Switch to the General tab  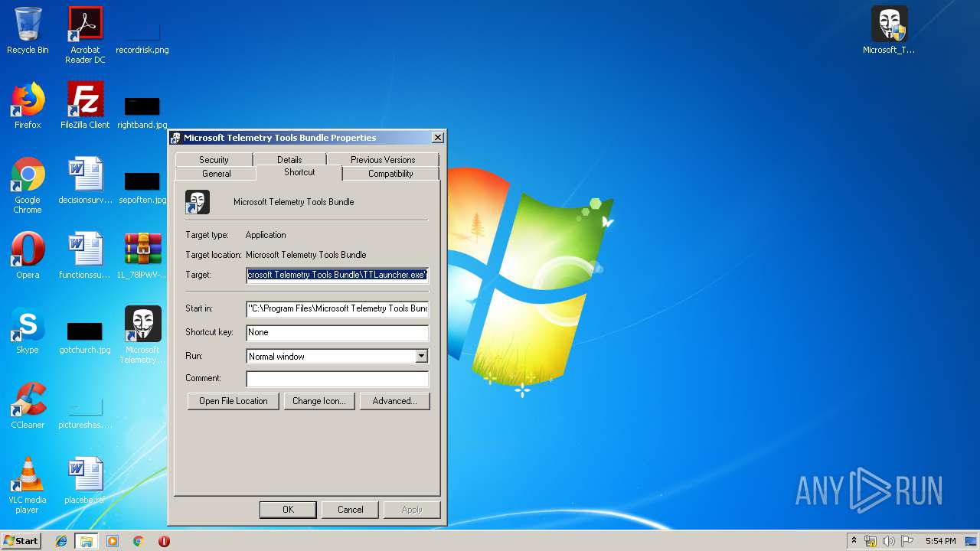216,174
